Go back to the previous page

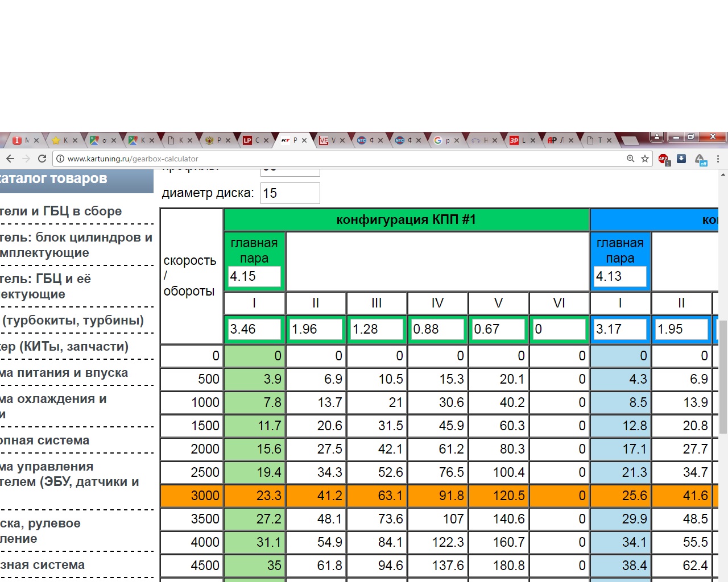[x=10, y=159]
